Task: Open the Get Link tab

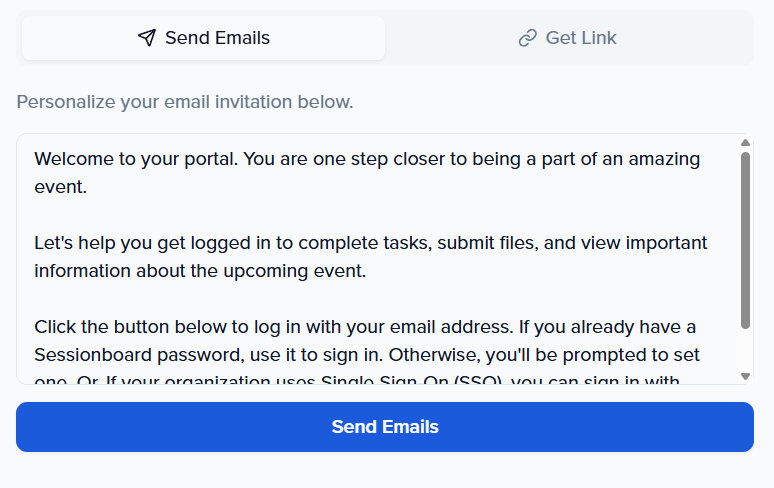Action: (x=568, y=38)
